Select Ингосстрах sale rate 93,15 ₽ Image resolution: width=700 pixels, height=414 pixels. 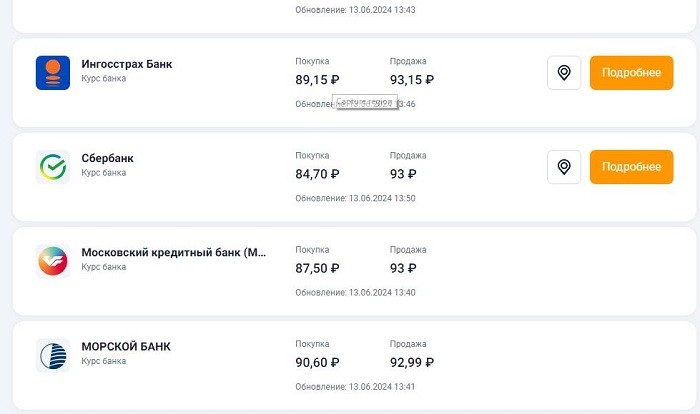(412, 80)
